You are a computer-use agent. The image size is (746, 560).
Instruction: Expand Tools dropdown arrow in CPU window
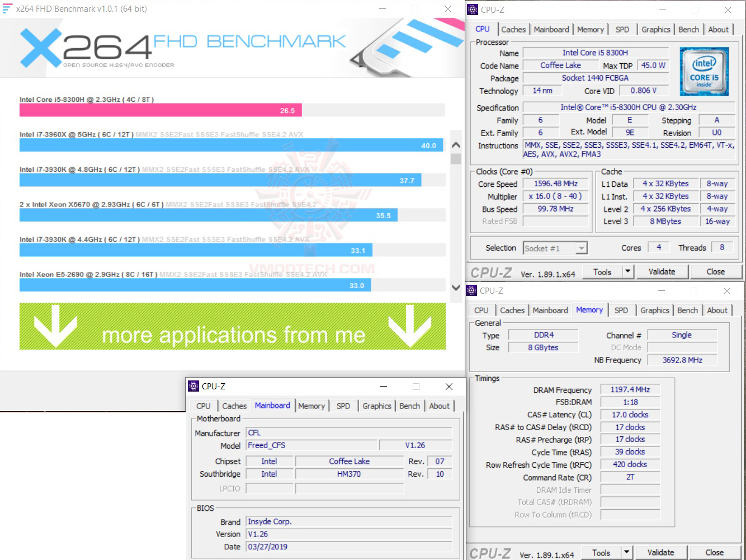tap(627, 272)
